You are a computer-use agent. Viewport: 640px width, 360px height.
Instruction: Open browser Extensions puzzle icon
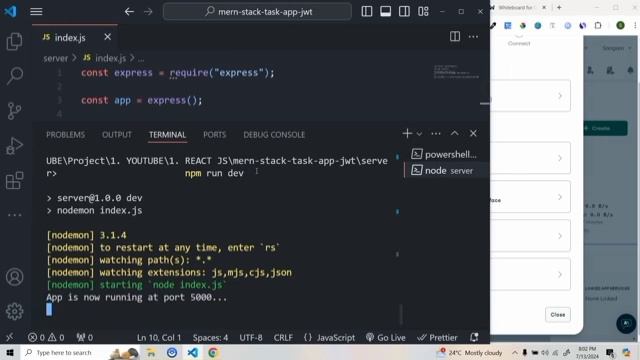tap(598, 25)
